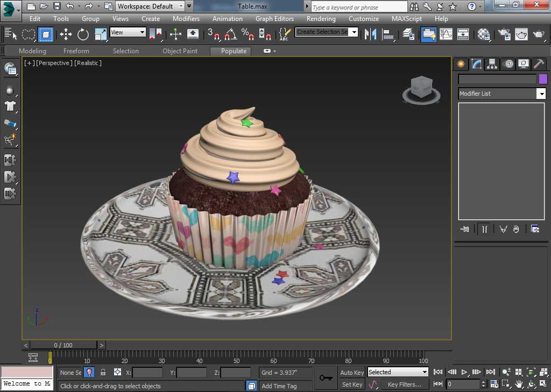Open the Material Editor from toolbar
The image size is (551, 392).
pos(483,34)
